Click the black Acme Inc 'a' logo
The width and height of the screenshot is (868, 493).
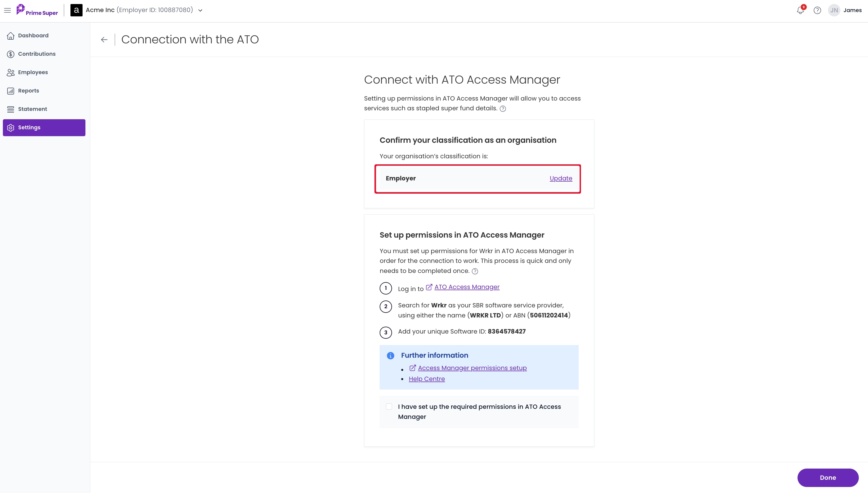(x=76, y=10)
